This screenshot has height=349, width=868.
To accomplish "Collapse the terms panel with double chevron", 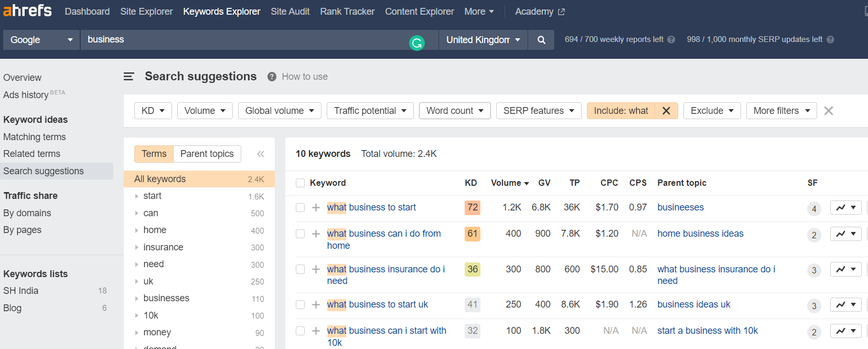I will [x=261, y=154].
